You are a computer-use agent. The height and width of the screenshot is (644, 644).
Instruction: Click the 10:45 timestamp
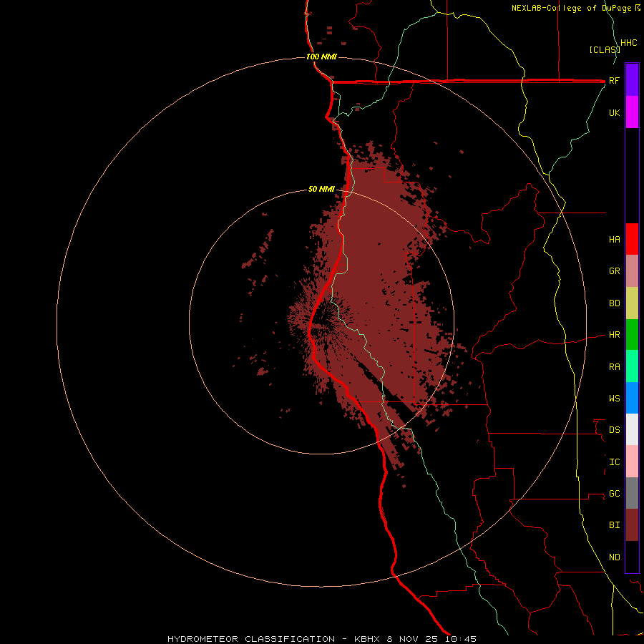point(460,639)
